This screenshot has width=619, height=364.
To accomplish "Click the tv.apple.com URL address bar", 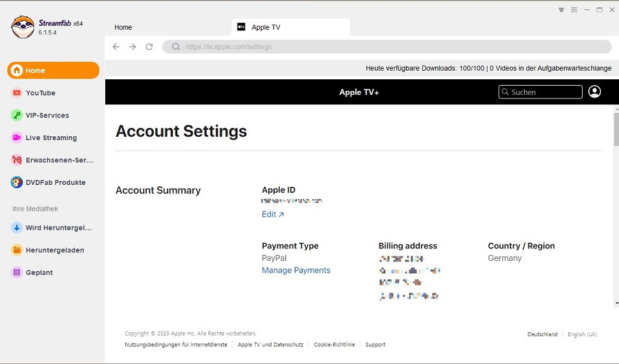I will [386, 47].
